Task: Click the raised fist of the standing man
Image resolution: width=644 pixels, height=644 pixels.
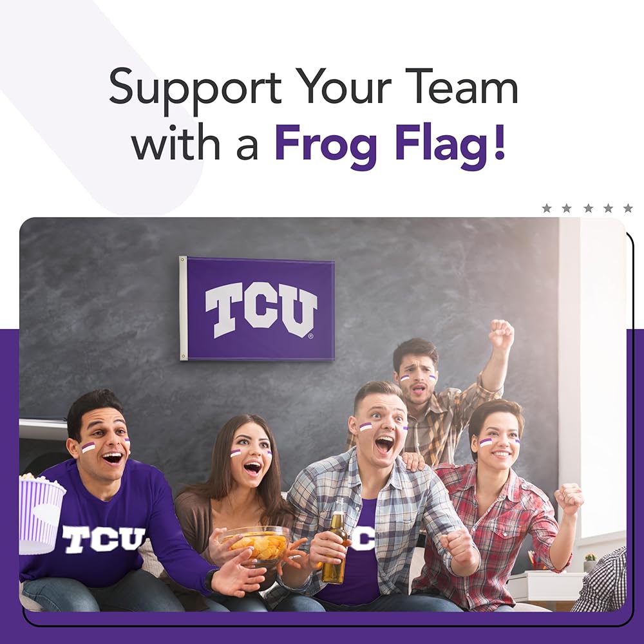Action: (501, 333)
